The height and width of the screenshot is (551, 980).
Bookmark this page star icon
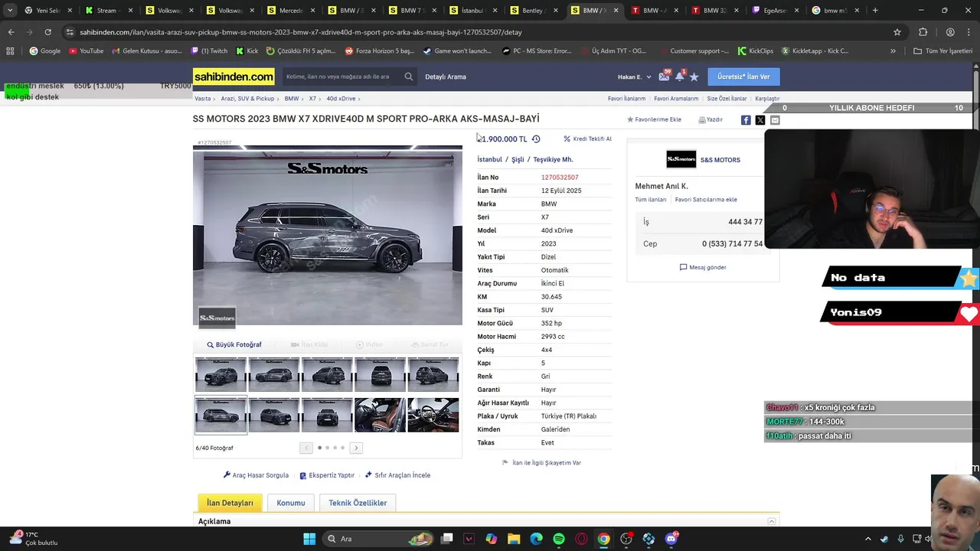click(x=897, y=32)
